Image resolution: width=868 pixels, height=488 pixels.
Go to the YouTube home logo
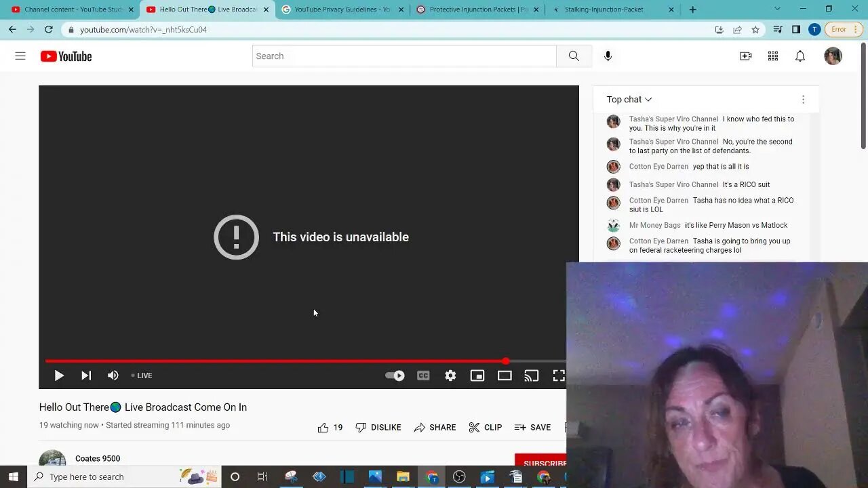[x=66, y=56]
